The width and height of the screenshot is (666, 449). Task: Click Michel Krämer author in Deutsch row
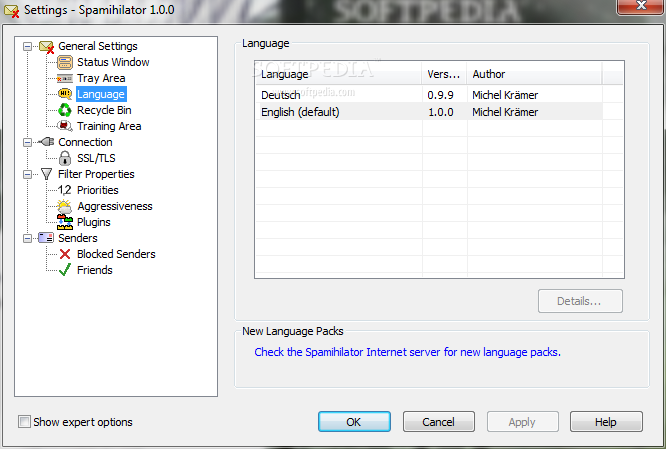point(505,95)
